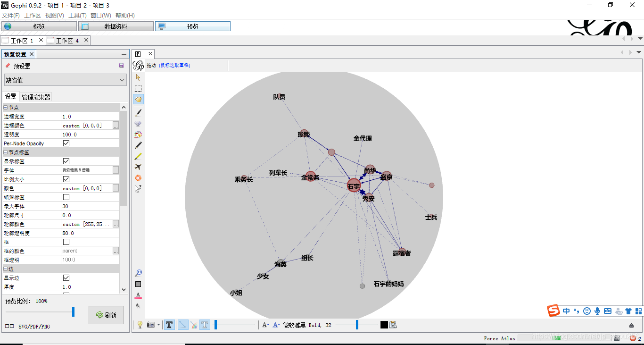Collapse the 边 section

coord(6,269)
